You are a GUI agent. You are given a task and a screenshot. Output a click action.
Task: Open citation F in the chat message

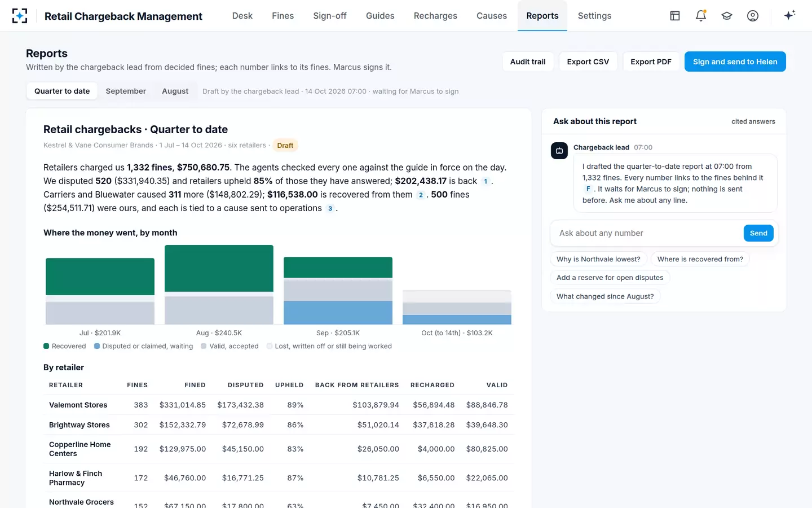[x=588, y=189]
